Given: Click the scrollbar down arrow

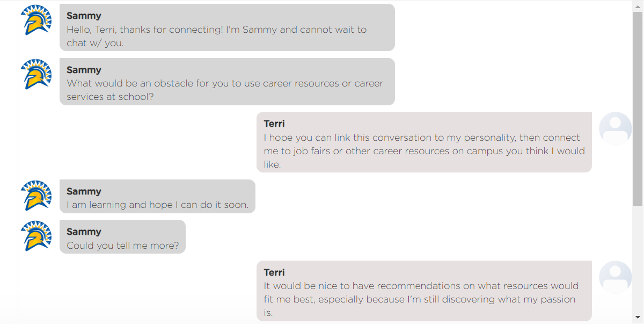Looking at the screenshot, I should tap(638, 318).
